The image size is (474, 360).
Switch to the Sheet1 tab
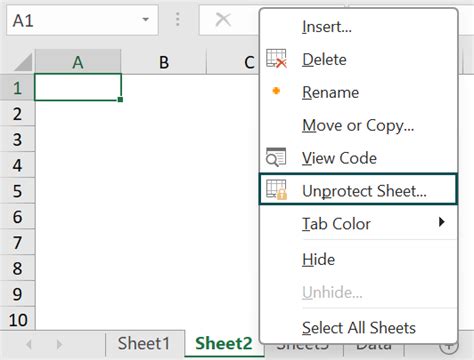pyautogui.click(x=144, y=344)
